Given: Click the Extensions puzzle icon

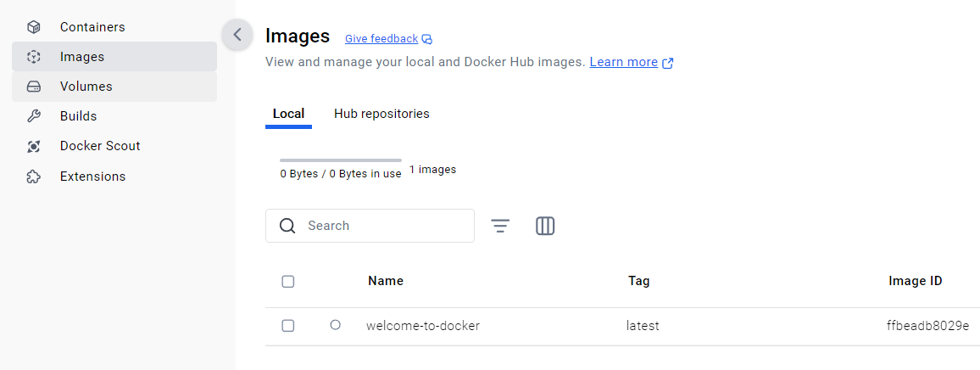Looking at the screenshot, I should (x=34, y=177).
